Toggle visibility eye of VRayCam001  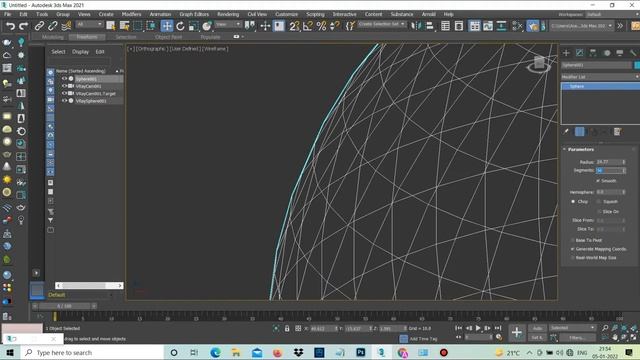(64, 86)
